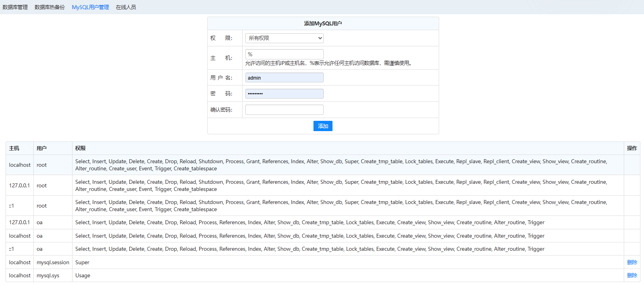Click the Super permission cell for mysql.session
This screenshot has height=286, width=644.
point(82,262)
